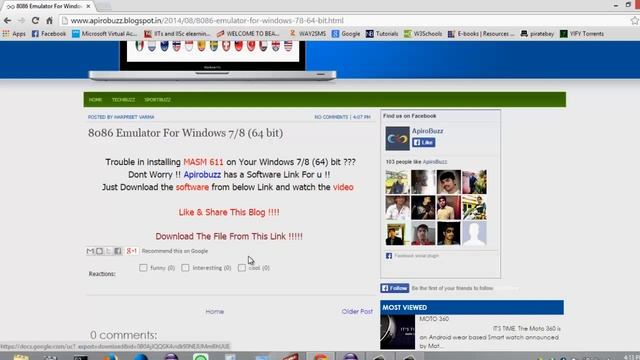Click the Facebook Follow button
This screenshot has width=640, height=360.
[x=395, y=288]
